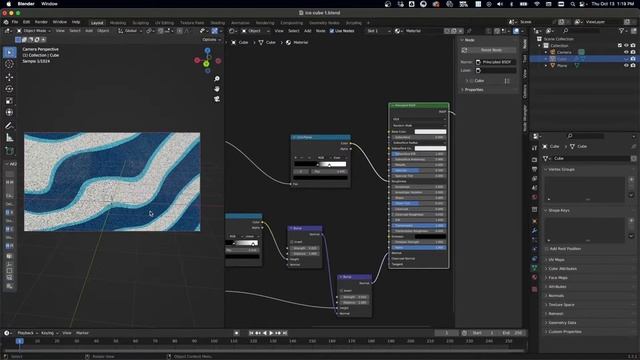The image size is (640, 360).
Task: Select the Cursor tool in viewport toolbar
Action: pyautogui.click(x=9, y=64)
